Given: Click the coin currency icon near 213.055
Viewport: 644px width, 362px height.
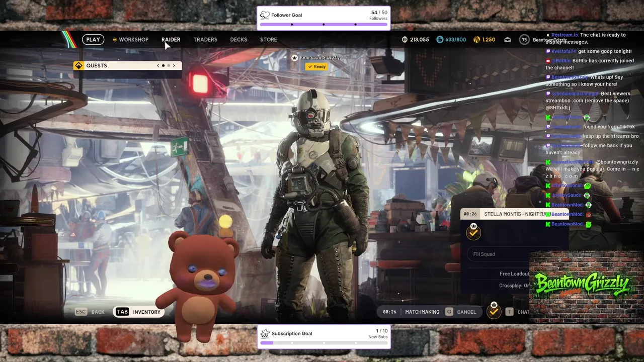Looking at the screenshot, I should 405,40.
